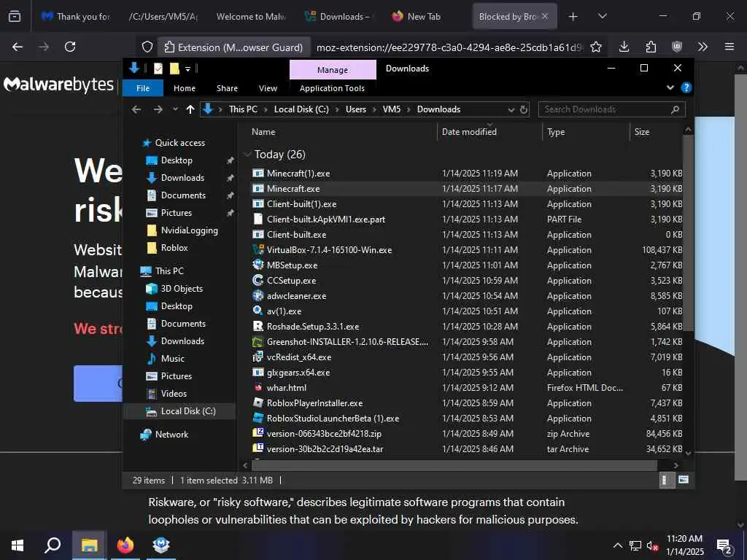Screen dimensions: 747x560
Task: Click the MBSetup.exe file icon
Action: tap(258, 265)
